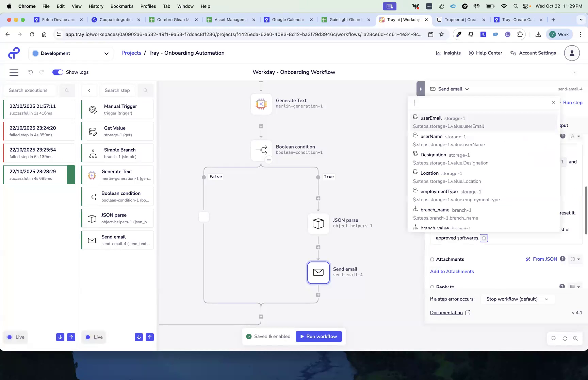Screen dimensions: 588x380
Task: Switch to the Google Calendar browser tab
Action: pos(288,19)
